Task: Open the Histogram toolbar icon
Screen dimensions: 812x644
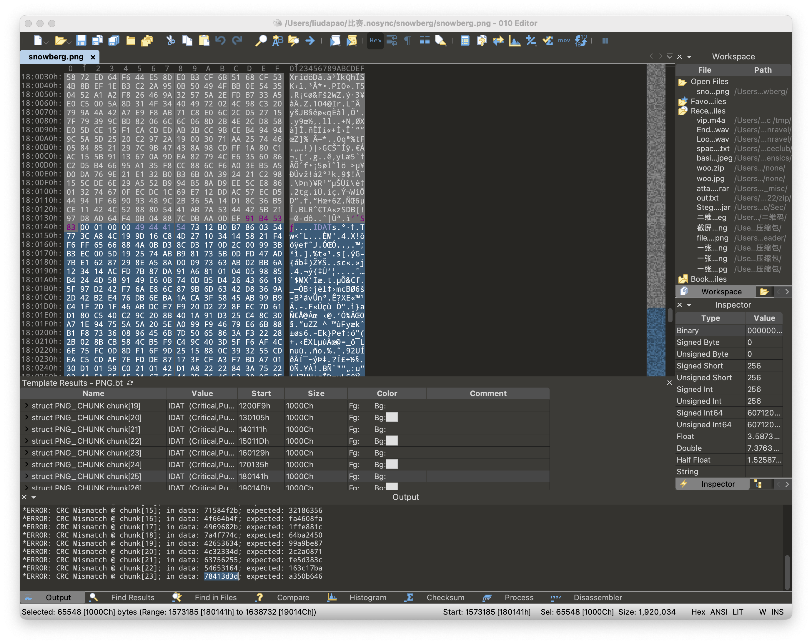Action: click(515, 40)
